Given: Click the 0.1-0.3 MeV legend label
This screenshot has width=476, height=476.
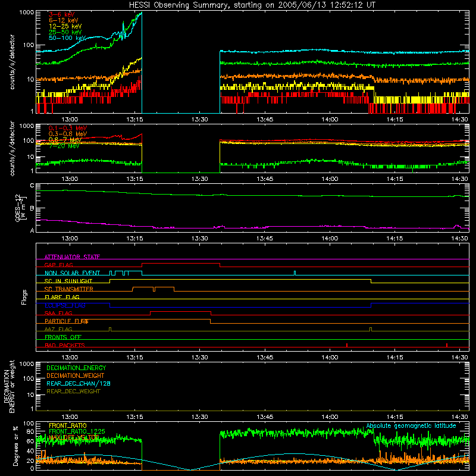Looking at the screenshot, I should tap(68, 128).
